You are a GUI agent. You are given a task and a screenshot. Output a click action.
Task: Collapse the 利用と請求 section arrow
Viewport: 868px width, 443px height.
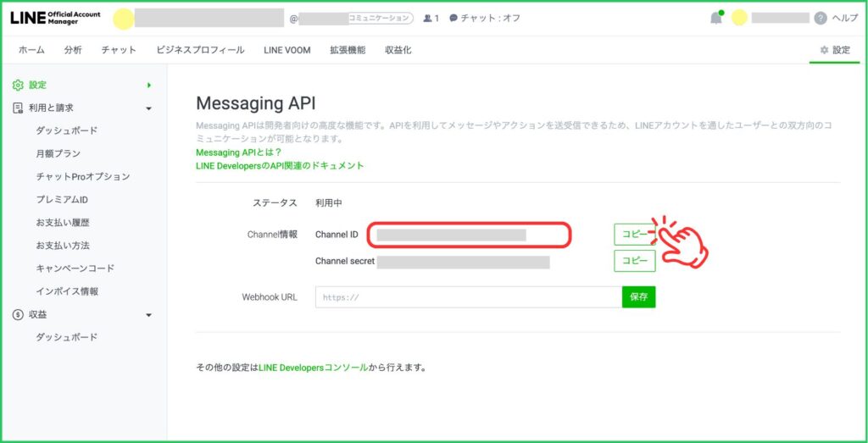click(148, 108)
